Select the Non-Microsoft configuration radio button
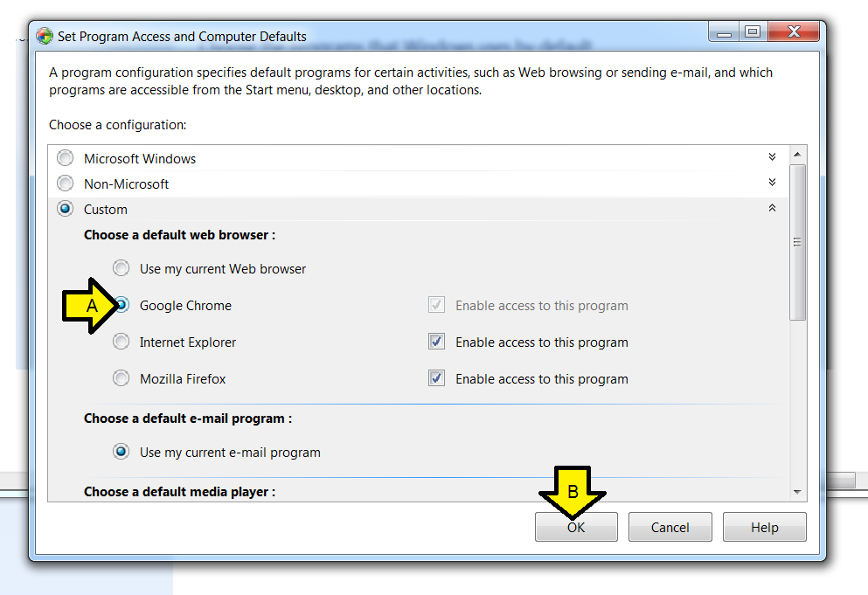The width and height of the screenshot is (868, 595). pos(66,183)
